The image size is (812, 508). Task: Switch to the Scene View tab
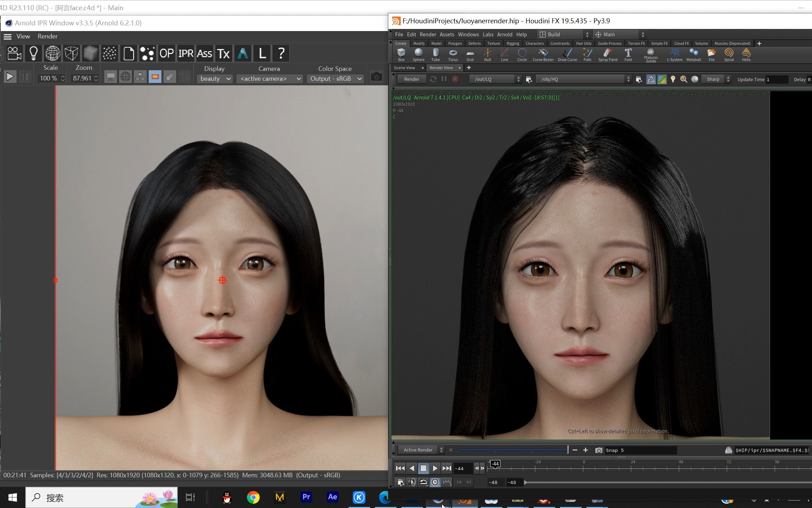pos(405,68)
